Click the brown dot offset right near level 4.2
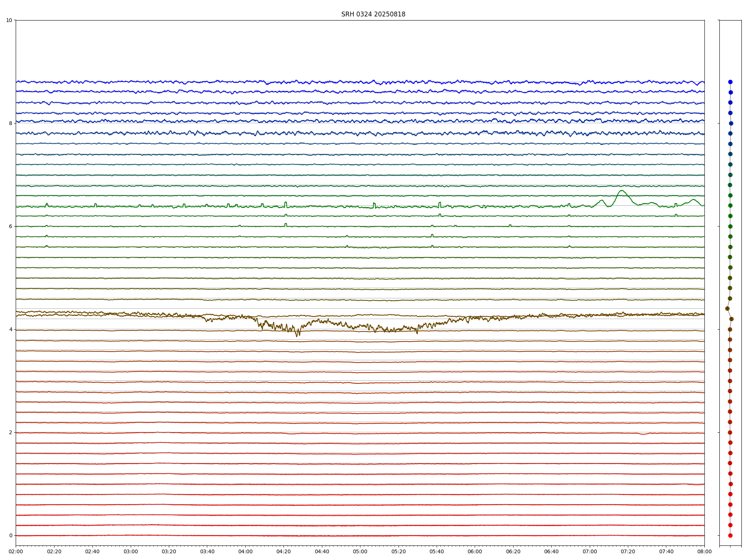This screenshot has width=747, height=560. click(x=731, y=319)
